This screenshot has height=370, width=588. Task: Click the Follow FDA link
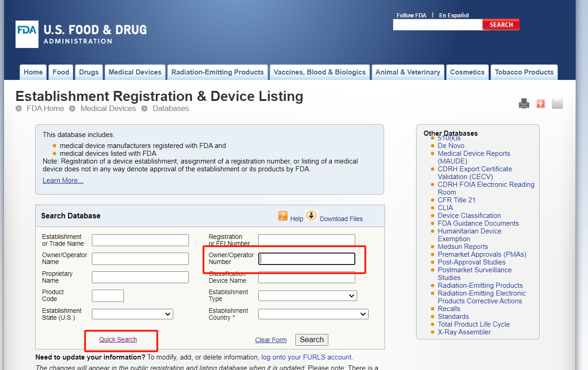[412, 15]
